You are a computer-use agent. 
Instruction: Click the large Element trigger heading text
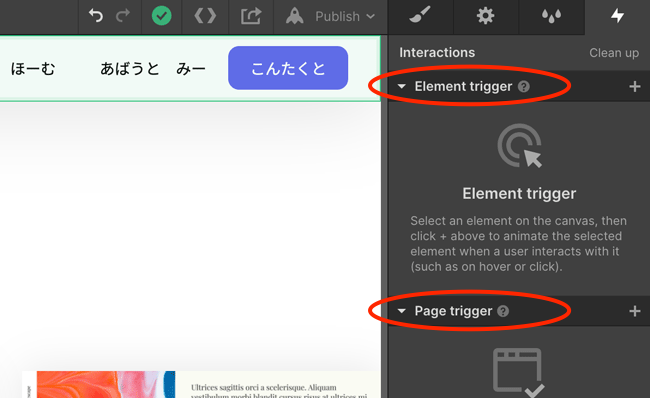tap(519, 194)
